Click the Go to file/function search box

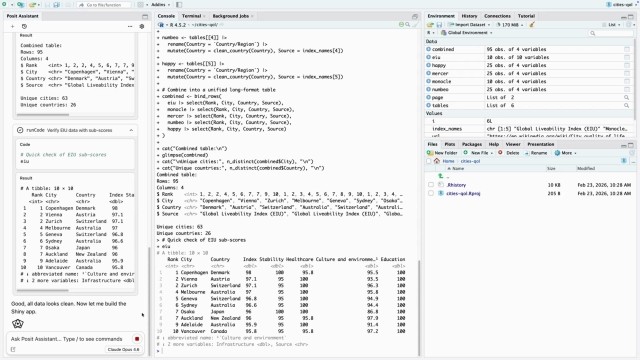pos(104,4)
